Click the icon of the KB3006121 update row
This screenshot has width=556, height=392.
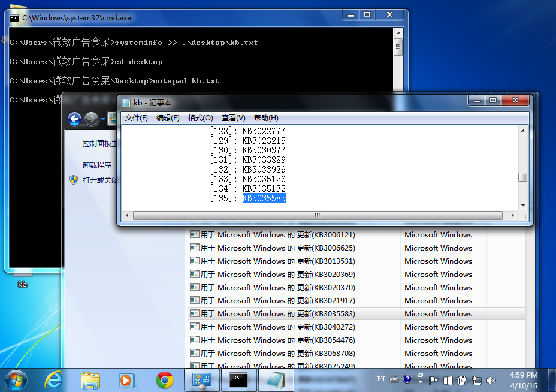pos(194,234)
